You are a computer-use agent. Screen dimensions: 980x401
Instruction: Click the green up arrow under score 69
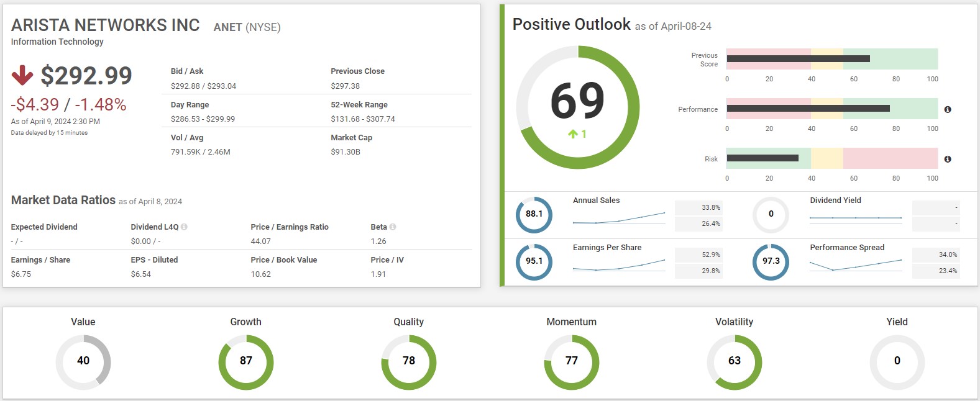(x=573, y=133)
